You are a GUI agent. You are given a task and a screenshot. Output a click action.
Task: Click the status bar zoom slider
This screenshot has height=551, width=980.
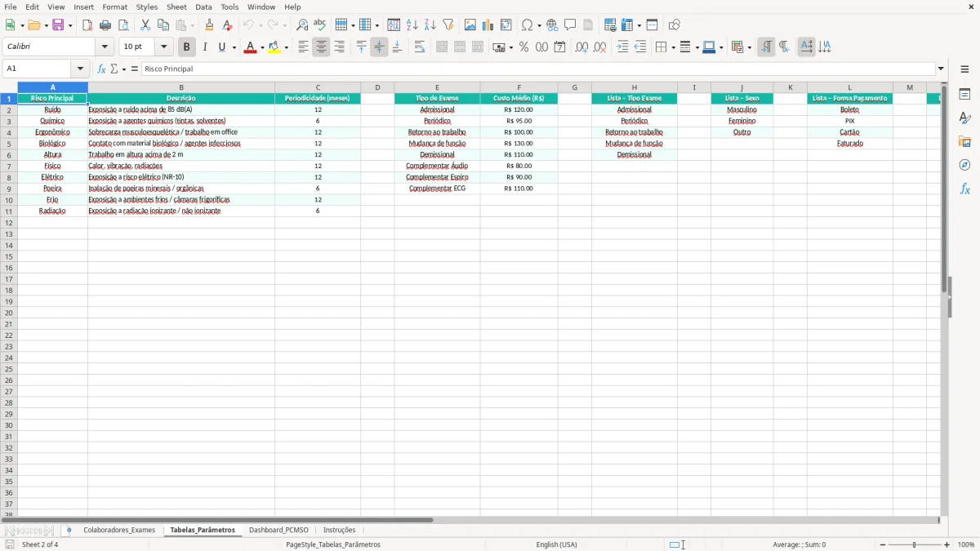point(915,544)
